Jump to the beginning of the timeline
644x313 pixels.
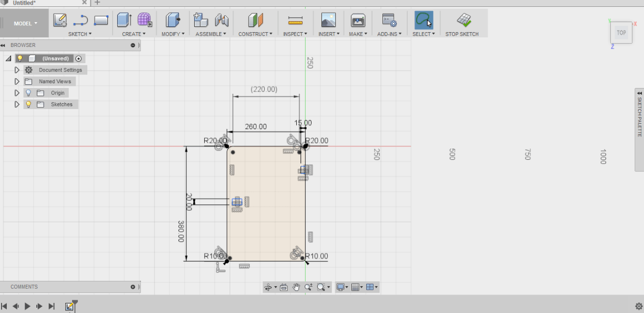[4, 306]
